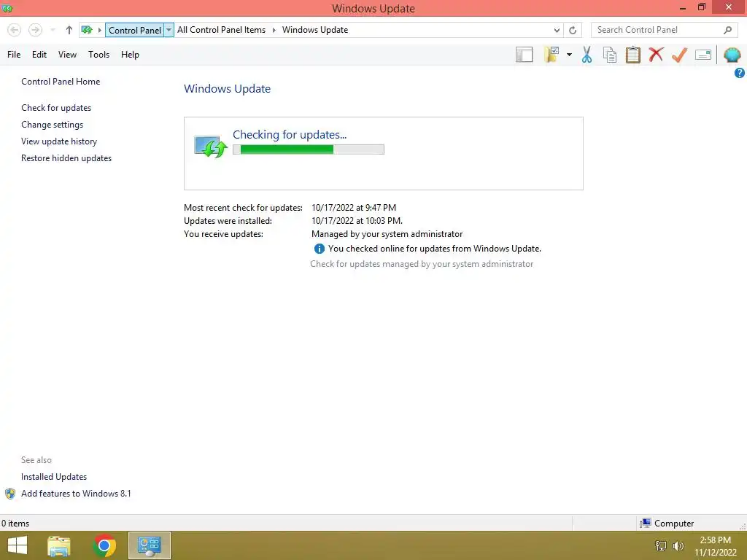Click 'Managed by your system administrator' text

point(387,234)
